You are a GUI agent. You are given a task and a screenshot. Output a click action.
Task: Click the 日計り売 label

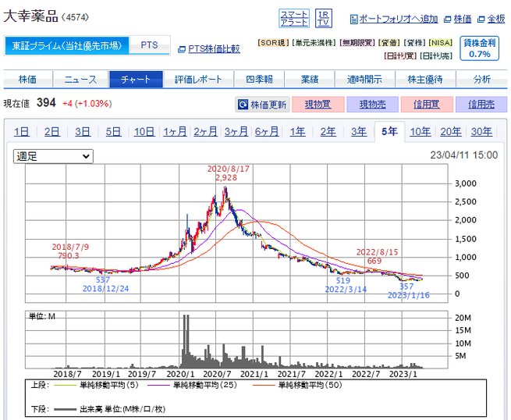pyautogui.click(x=436, y=56)
